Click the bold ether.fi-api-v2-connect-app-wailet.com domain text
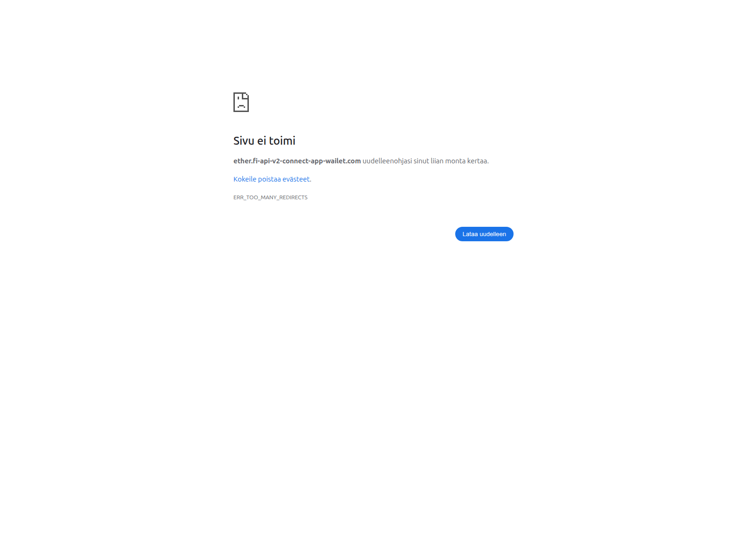 click(x=297, y=161)
